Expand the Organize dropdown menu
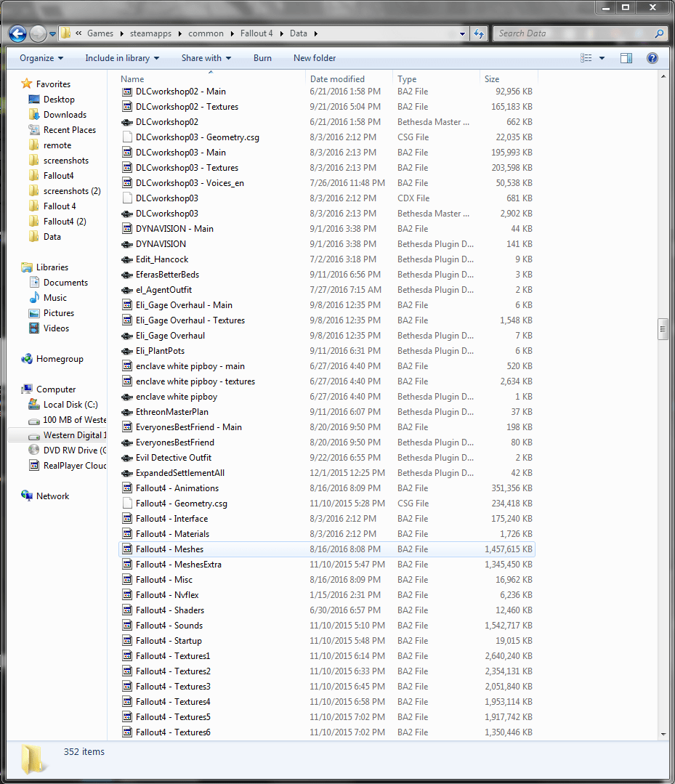The image size is (675, 784). 41,58
